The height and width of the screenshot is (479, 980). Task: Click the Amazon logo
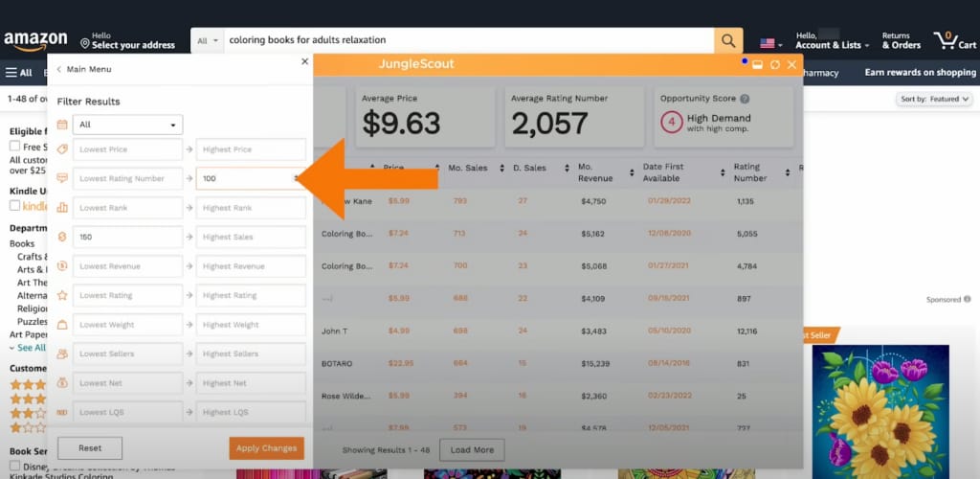pyautogui.click(x=35, y=41)
